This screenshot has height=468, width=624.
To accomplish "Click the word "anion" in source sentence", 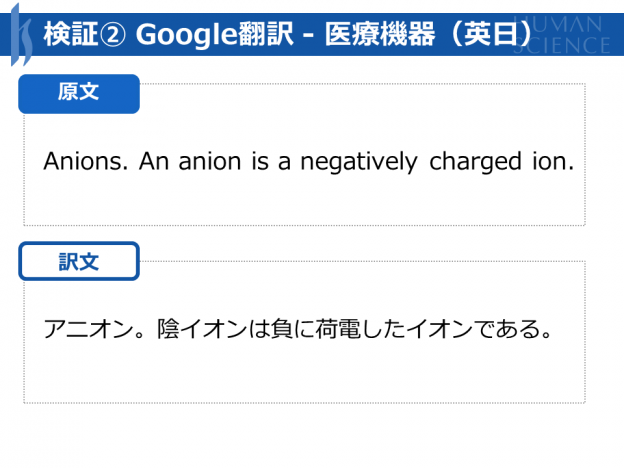I will [210, 161].
